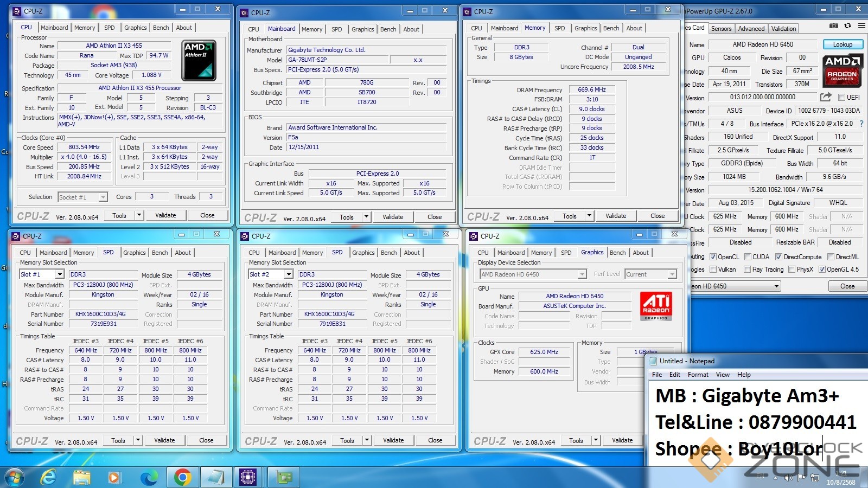Open Google Chrome from the taskbar
This screenshot has width=868, height=488.
pyautogui.click(x=182, y=477)
